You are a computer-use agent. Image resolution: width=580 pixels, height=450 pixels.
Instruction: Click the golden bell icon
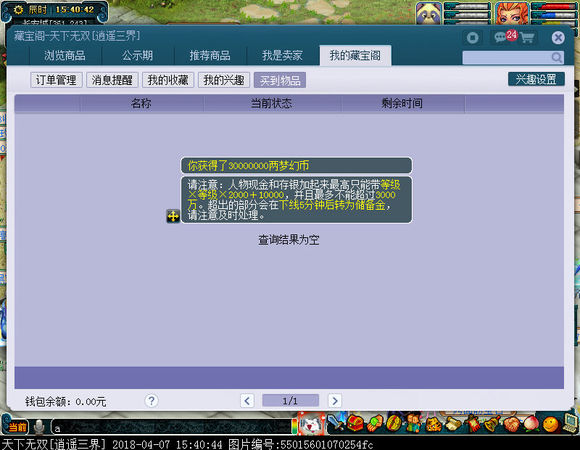pyautogui.click(x=492, y=424)
